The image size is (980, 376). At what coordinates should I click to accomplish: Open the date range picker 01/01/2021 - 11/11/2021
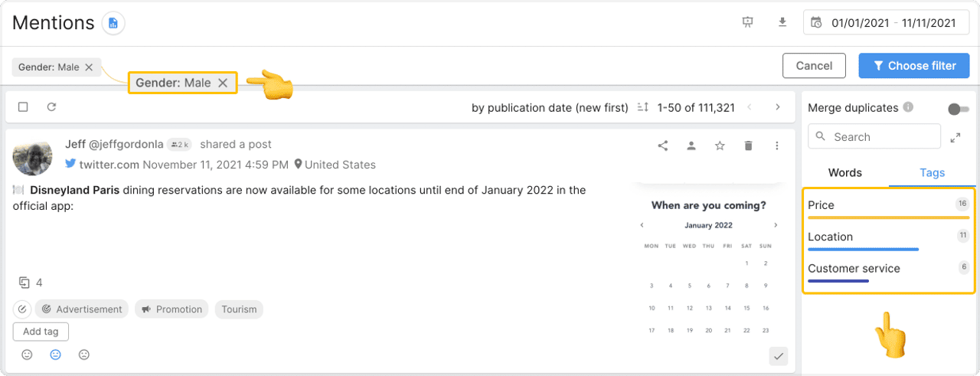tap(885, 22)
